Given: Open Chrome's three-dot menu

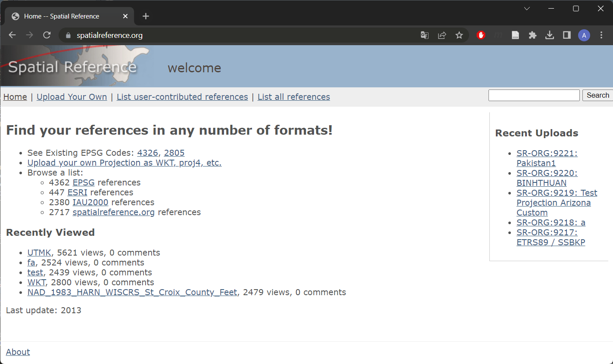Looking at the screenshot, I should [x=601, y=35].
